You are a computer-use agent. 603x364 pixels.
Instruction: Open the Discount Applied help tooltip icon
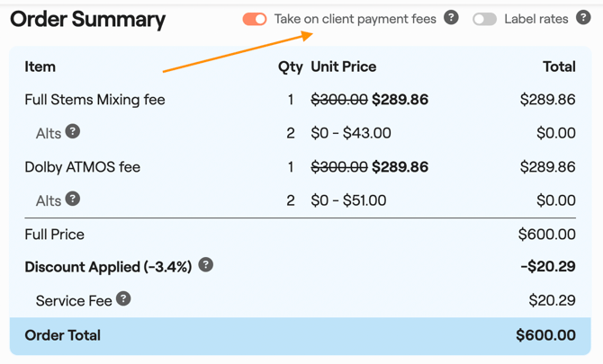pyautogui.click(x=206, y=265)
